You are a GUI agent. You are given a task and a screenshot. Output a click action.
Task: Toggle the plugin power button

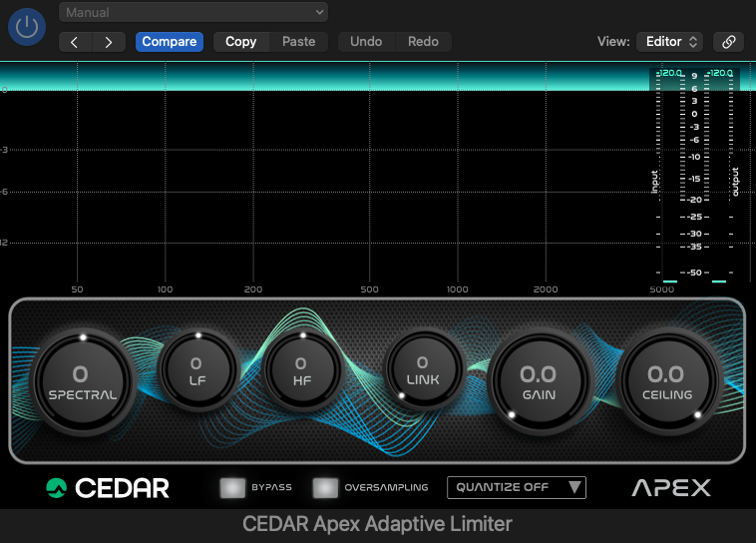coord(27,27)
